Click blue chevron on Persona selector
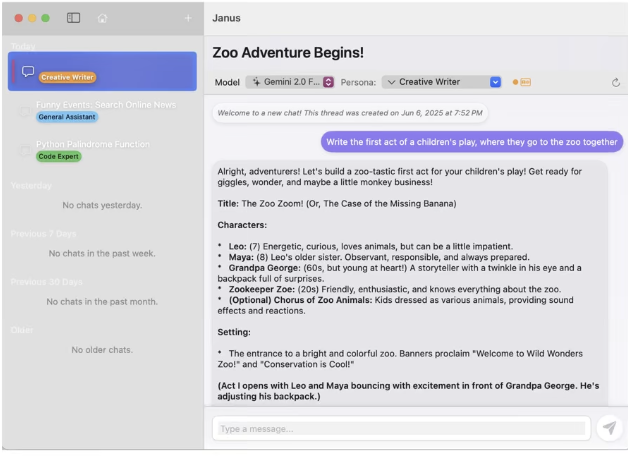Screen dimensions: 628x456 pos(495,82)
